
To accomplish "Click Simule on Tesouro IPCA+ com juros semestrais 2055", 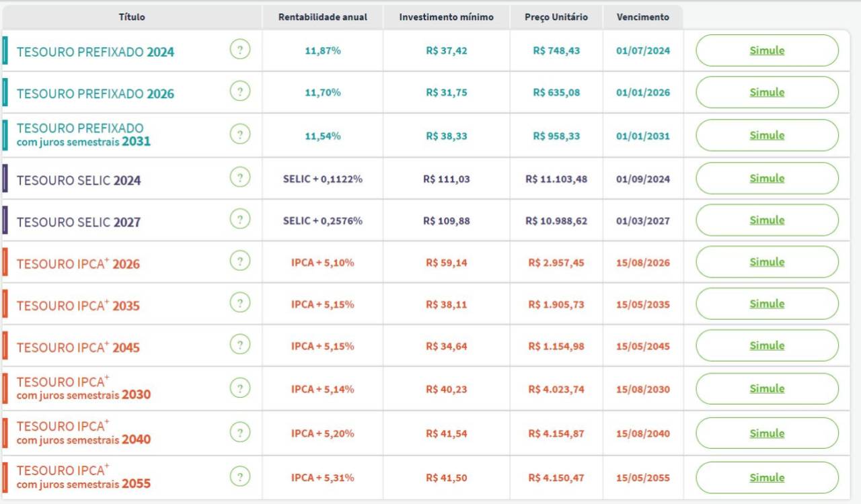I will (765, 477).
